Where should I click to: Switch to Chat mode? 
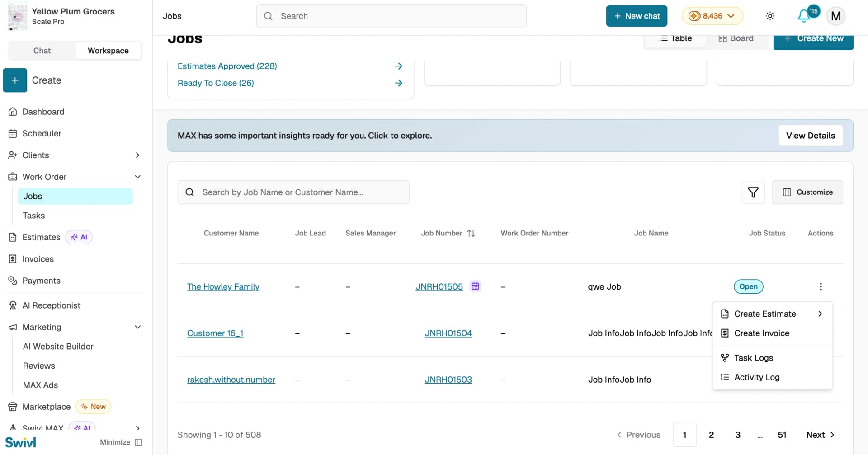tap(42, 51)
